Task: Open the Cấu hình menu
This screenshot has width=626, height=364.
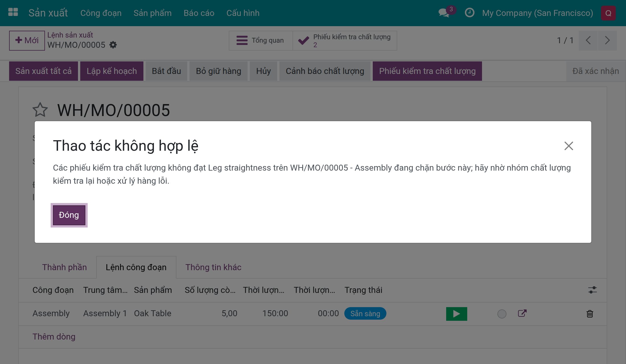Action: coord(243,13)
